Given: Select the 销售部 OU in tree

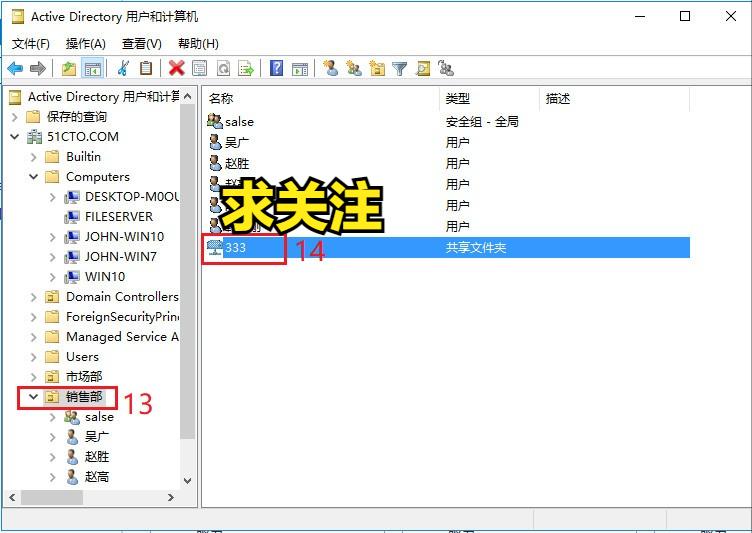Looking at the screenshot, I should [84, 397].
